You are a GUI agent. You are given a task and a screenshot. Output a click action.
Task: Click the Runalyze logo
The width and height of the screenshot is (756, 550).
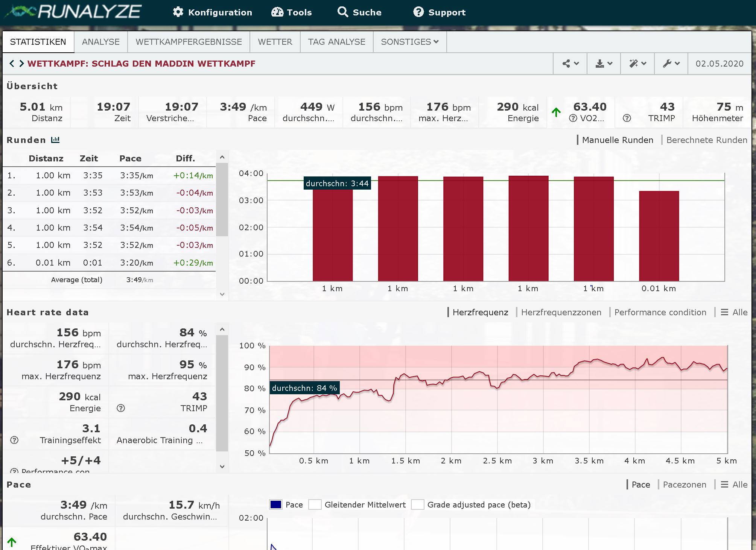click(73, 12)
